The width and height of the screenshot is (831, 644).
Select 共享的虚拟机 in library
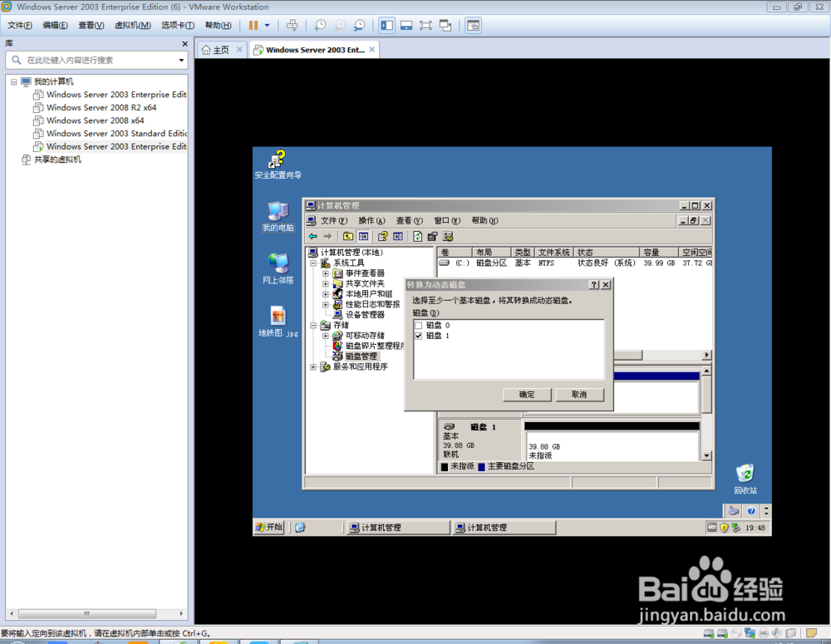tap(58, 160)
